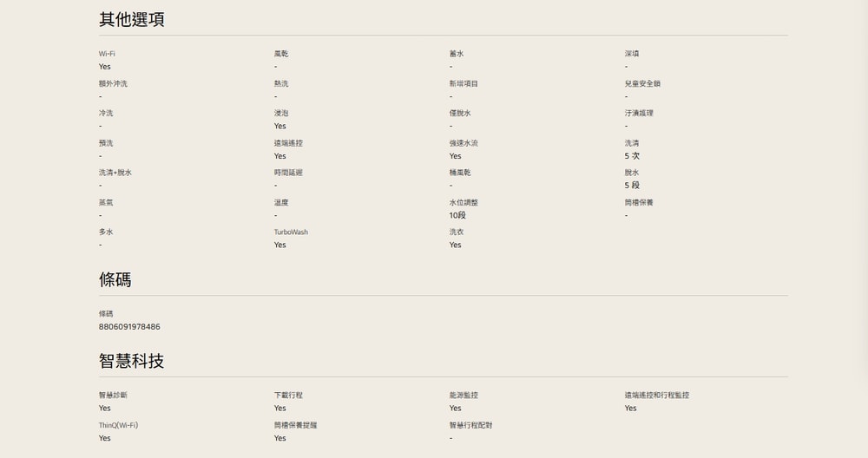Click the 條碼 section heading

point(115,279)
